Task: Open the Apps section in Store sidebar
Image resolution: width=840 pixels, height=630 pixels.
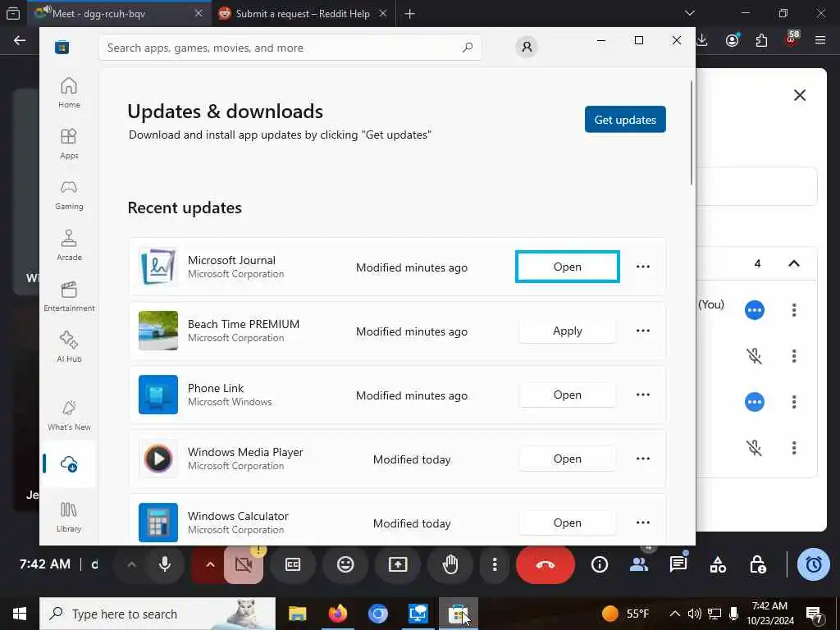Action: coord(69,144)
